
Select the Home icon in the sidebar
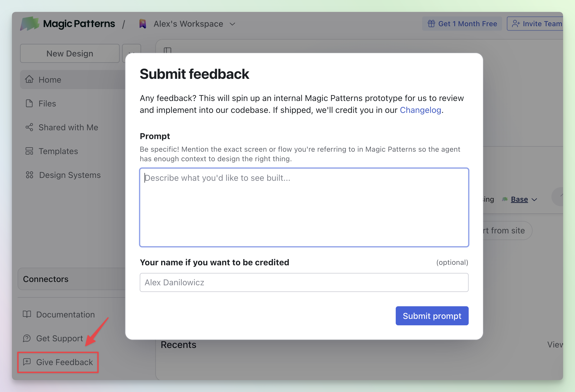tap(29, 79)
